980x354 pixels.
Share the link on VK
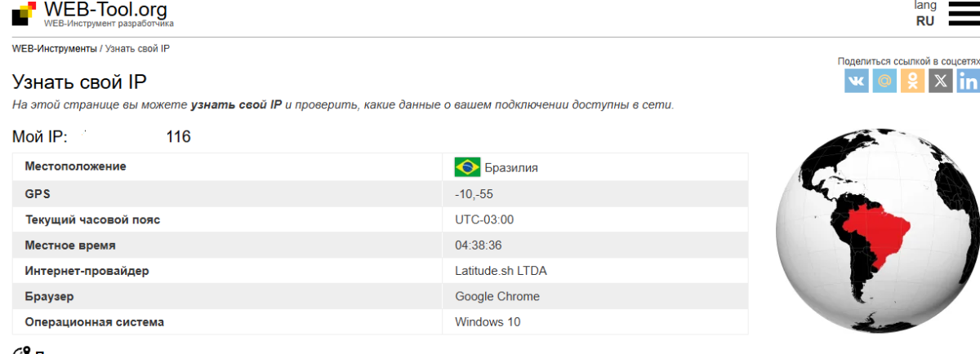(x=857, y=81)
